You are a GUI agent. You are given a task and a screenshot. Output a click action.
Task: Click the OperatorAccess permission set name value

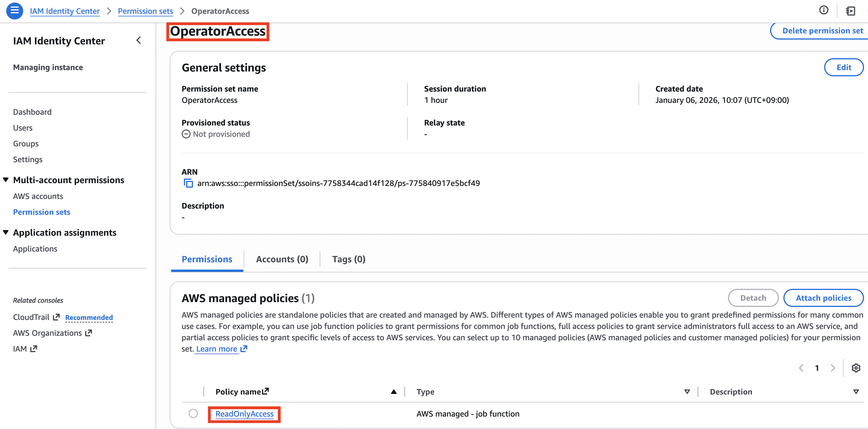point(210,100)
